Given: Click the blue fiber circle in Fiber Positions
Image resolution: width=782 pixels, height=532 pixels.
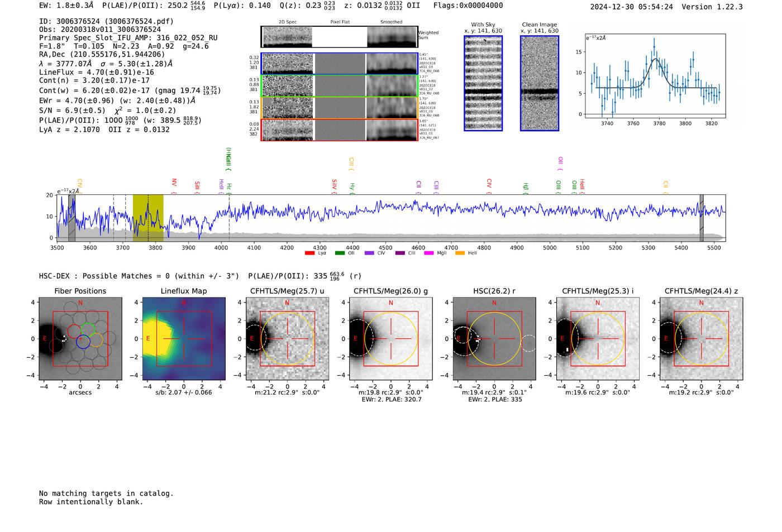Looking at the screenshot, I should (x=83, y=342).
